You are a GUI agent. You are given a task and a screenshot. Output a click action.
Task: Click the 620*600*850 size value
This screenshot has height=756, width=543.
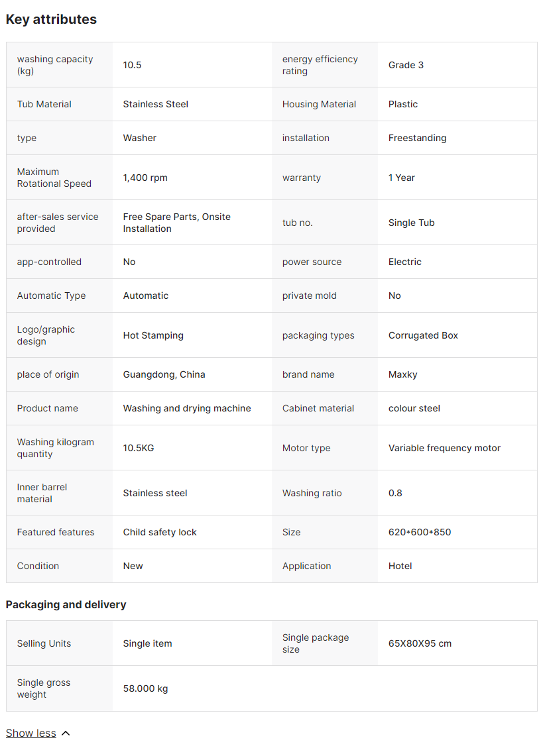(419, 532)
